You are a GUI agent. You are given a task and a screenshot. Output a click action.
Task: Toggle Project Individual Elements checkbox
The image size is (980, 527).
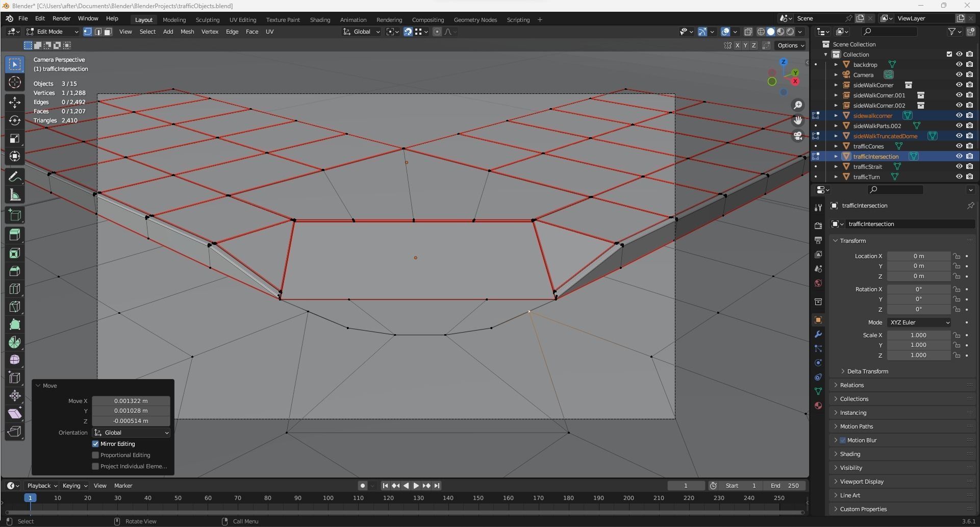click(x=95, y=466)
